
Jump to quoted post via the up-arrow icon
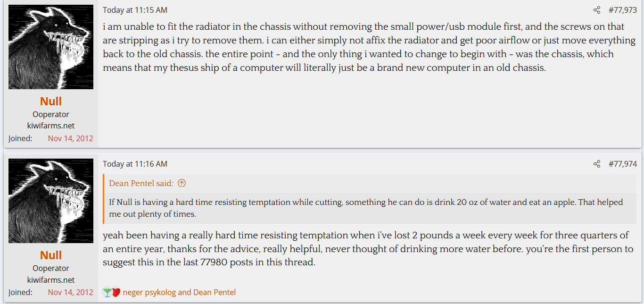(x=182, y=183)
